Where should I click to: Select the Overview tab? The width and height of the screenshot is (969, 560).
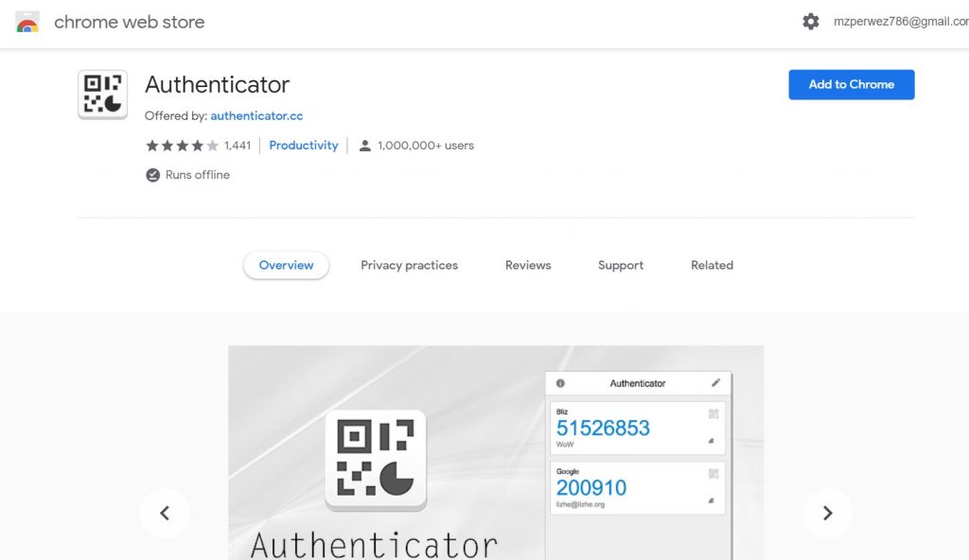[x=286, y=265]
